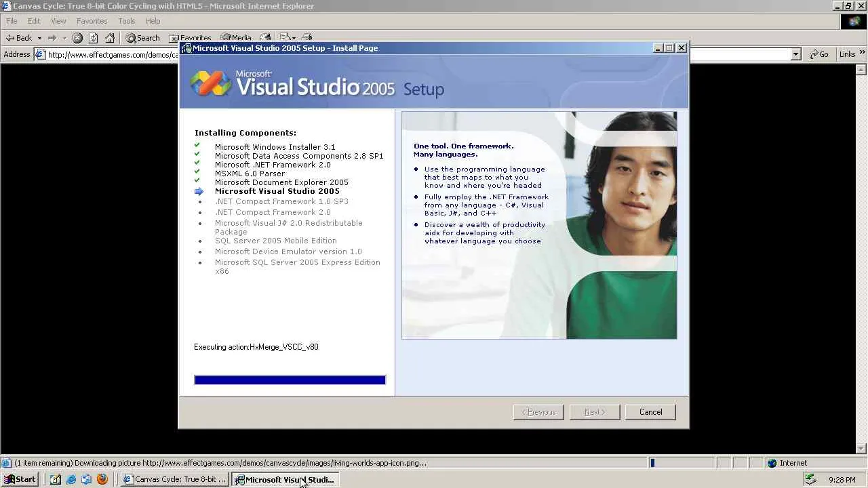Open the Windows Start menu
Viewport: 868px width, 488px height.
[20, 479]
